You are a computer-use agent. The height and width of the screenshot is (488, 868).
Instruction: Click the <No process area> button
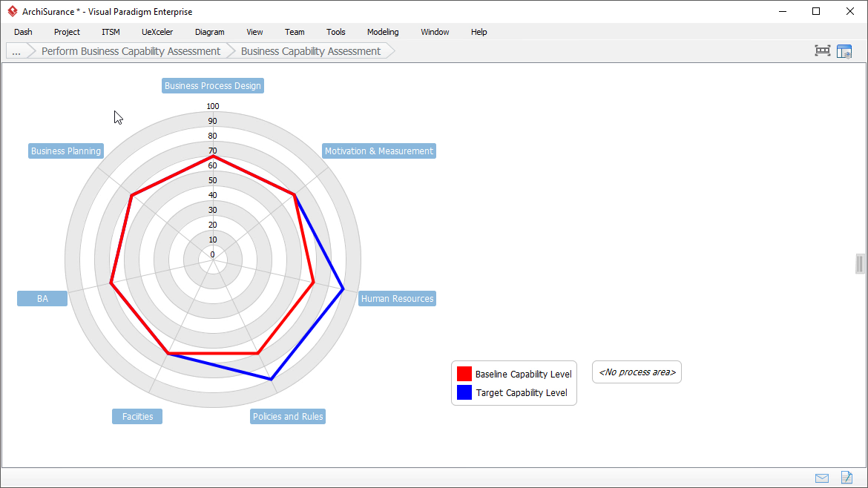click(636, 372)
